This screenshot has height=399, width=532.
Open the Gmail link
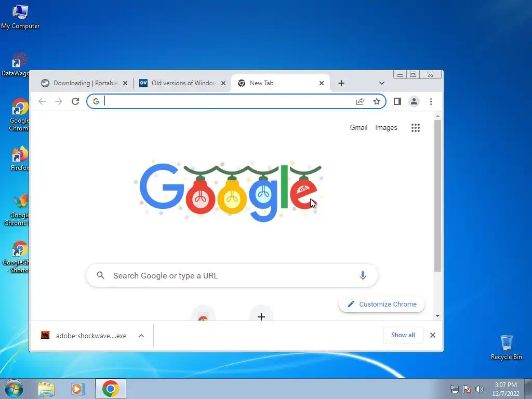click(358, 128)
